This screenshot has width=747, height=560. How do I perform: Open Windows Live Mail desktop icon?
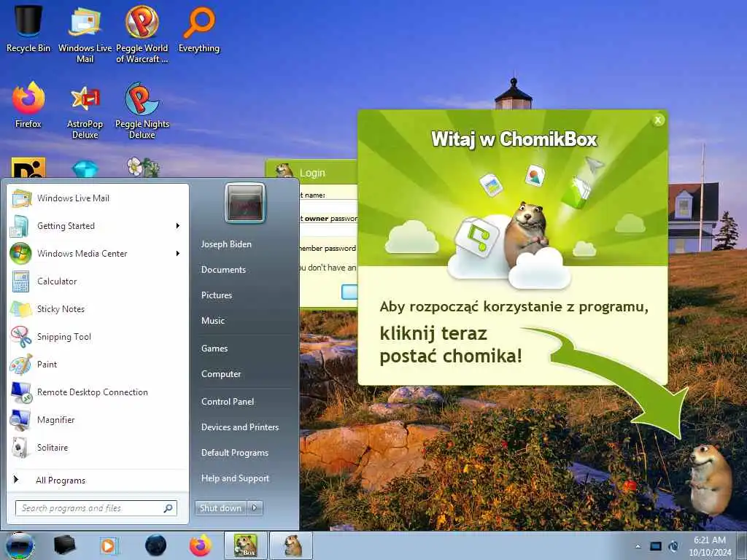[85, 34]
